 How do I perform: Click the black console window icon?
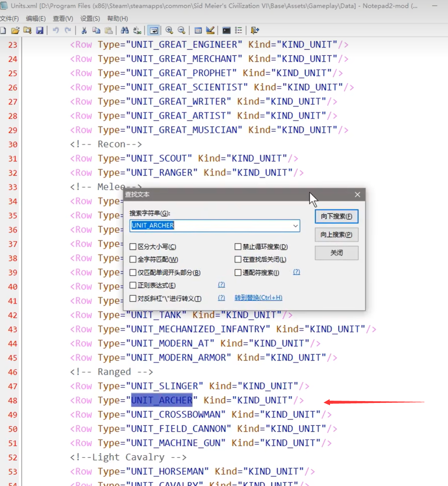(226, 30)
